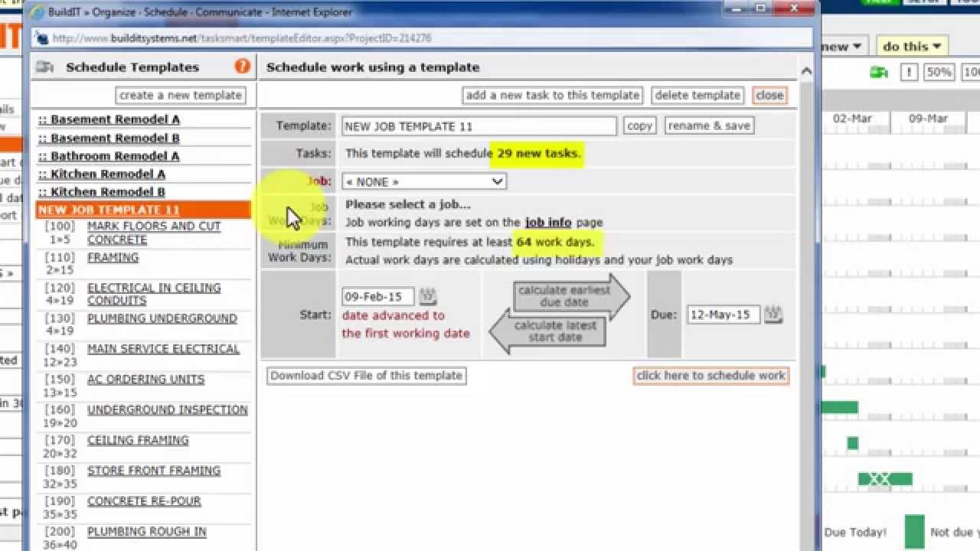Screen dimensions: 980x551
Task: Click 'add a new task to this template'
Action: point(553,95)
